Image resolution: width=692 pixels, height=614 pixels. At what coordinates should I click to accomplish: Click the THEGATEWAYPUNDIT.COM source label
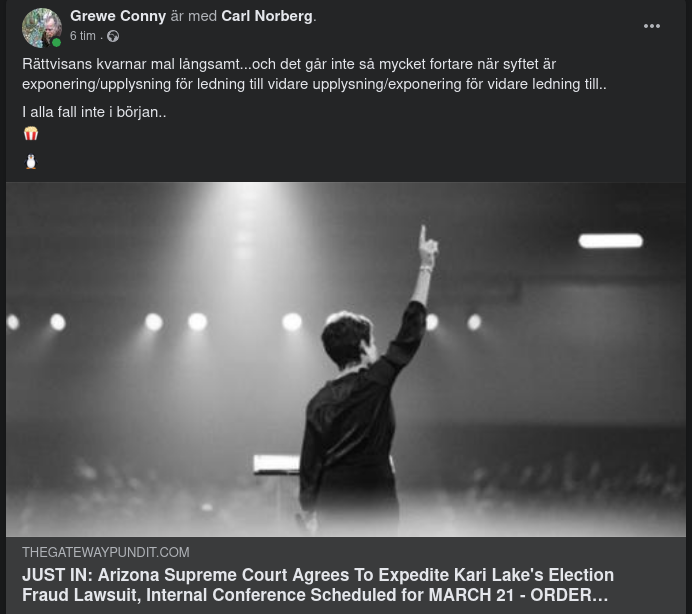105,552
